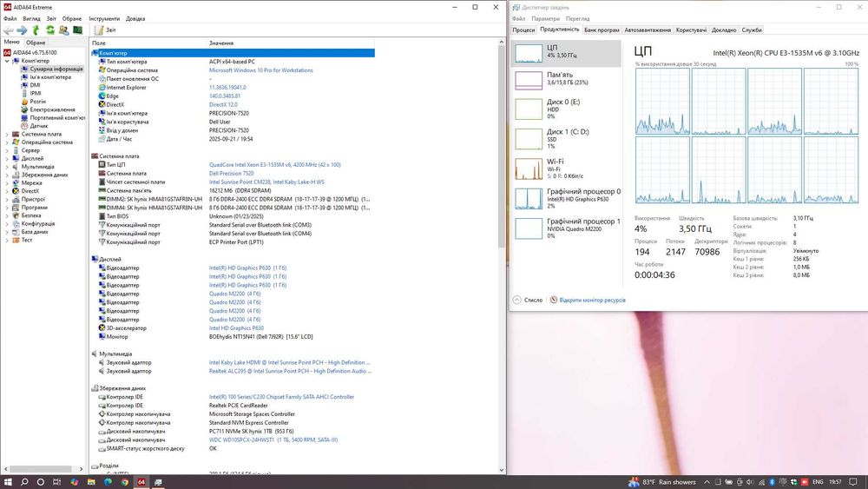
Task: Open the Розгін overclock tree item
Action: (37, 102)
